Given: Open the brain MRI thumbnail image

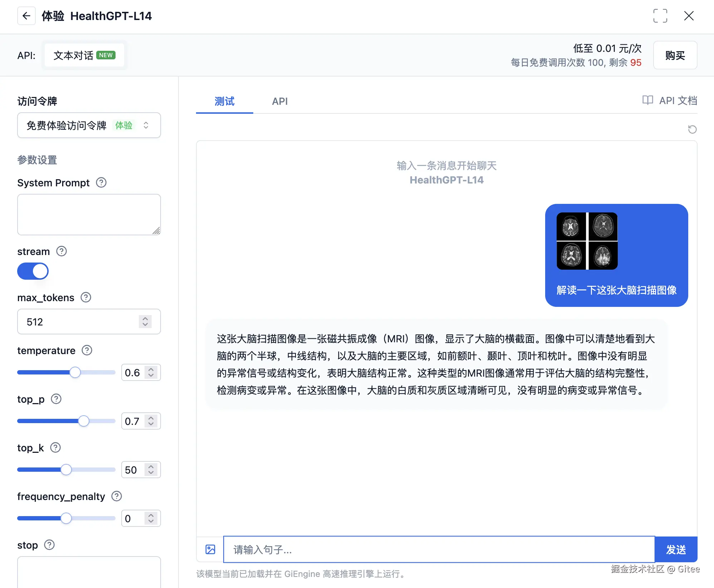Looking at the screenshot, I should click(587, 241).
